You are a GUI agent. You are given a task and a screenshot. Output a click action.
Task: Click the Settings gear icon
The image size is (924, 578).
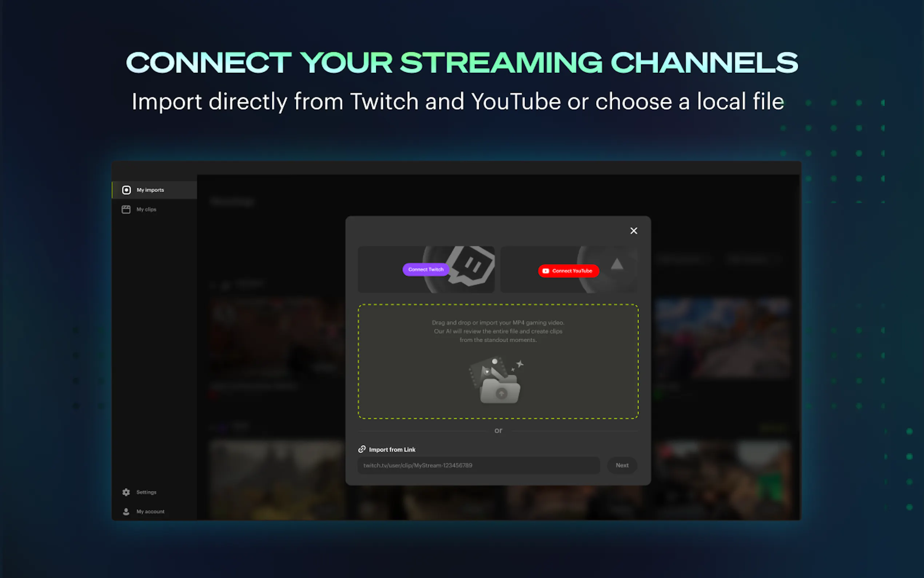point(126,492)
